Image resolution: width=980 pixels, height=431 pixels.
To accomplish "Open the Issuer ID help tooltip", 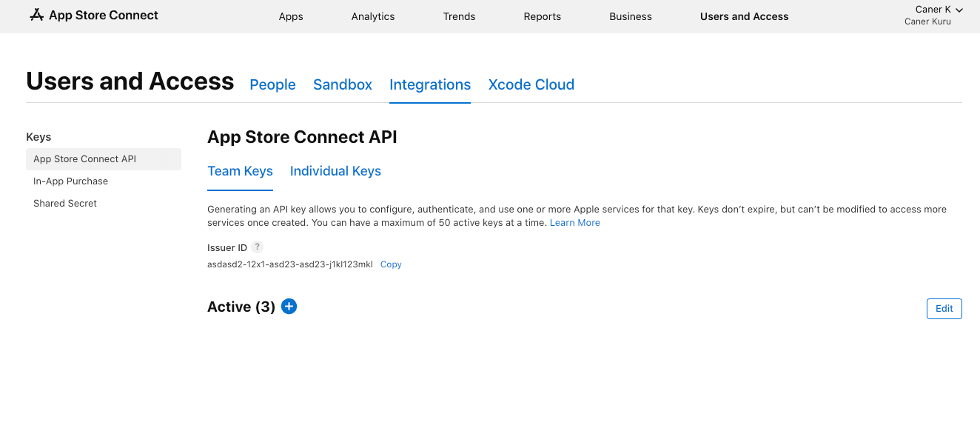I will click(x=257, y=247).
